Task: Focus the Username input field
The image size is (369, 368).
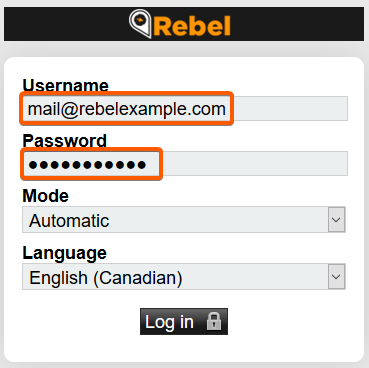Action: pyautogui.click(x=185, y=109)
